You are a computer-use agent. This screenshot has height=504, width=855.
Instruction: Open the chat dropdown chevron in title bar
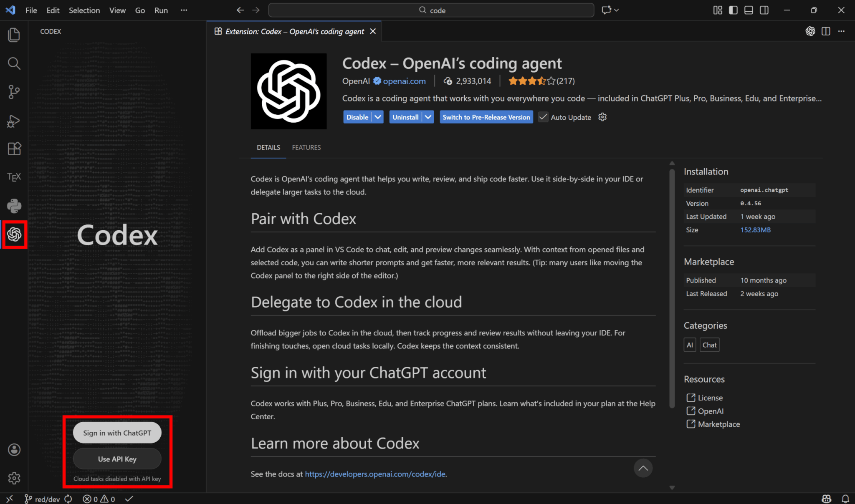click(x=617, y=10)
